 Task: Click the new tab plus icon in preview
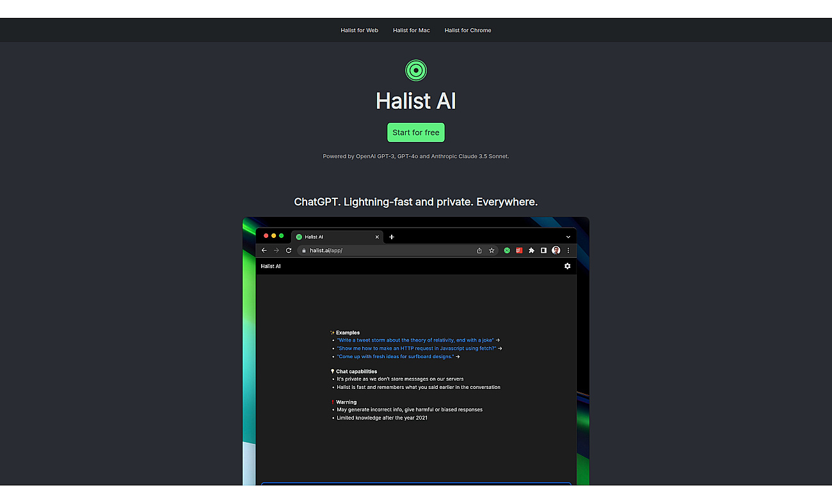pos(392,237)
